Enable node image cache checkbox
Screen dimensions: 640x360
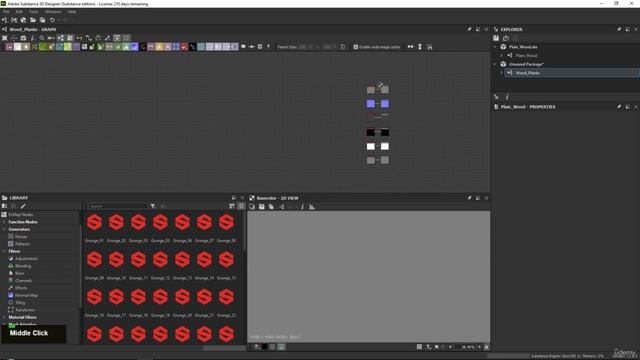[x=356, y=47]
